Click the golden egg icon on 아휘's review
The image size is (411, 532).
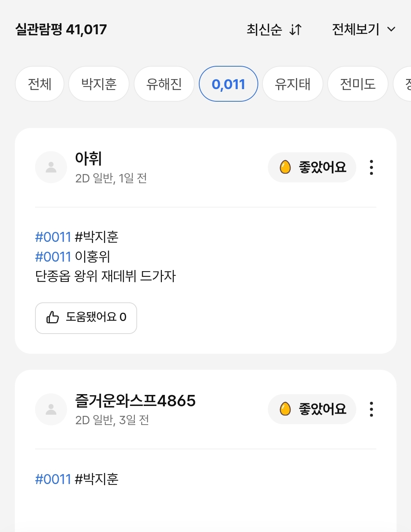[285, 167]
